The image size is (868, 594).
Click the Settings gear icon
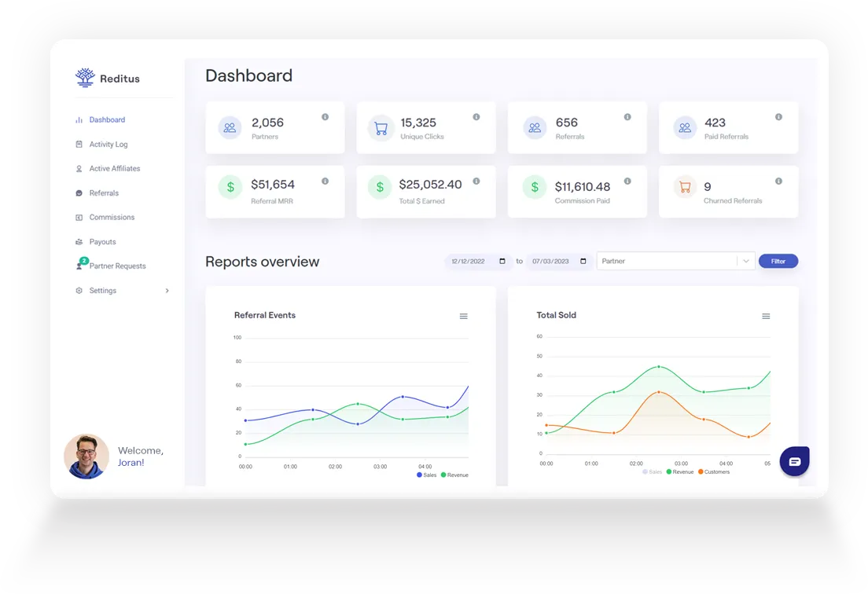(x=79, y=291)
